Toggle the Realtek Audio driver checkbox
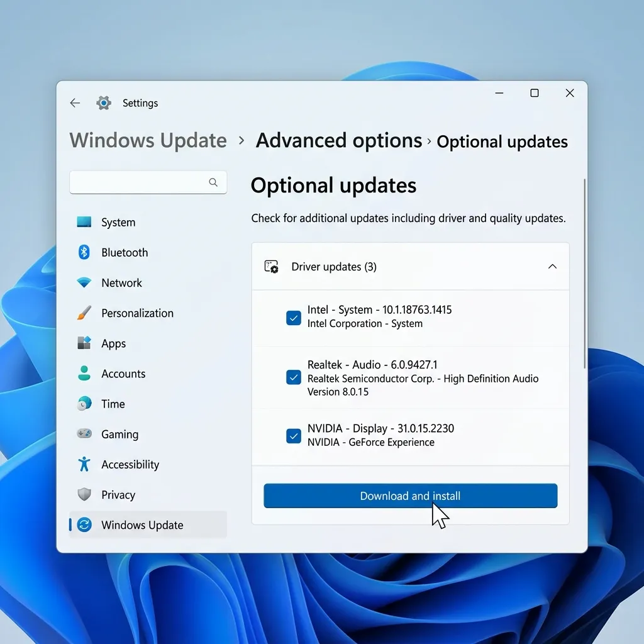Image resolution: width=644 pixels, height=644 pixels. (x=293, y=377)
